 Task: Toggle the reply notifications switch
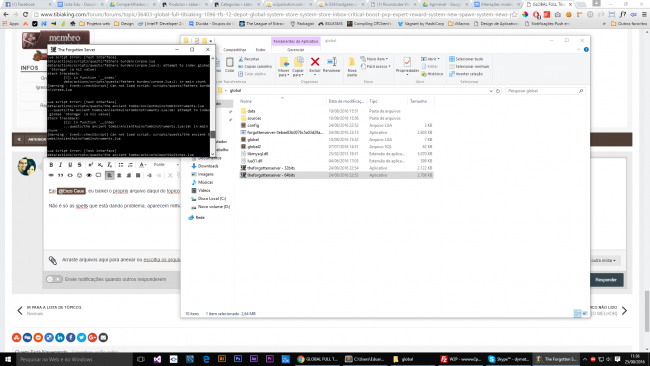pos(54,279)
